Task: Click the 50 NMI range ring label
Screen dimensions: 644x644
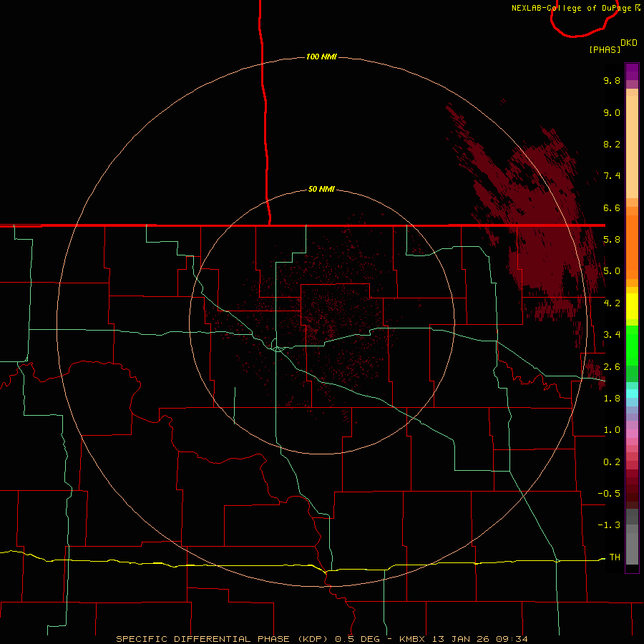Action: [x=321, y=190]
